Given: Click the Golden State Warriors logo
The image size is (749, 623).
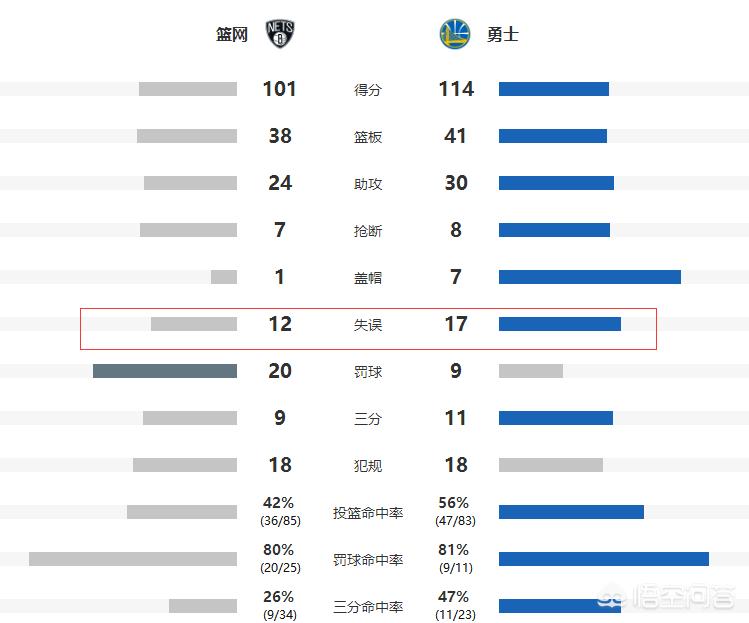Looking at the screenshot, I should 454,35.
